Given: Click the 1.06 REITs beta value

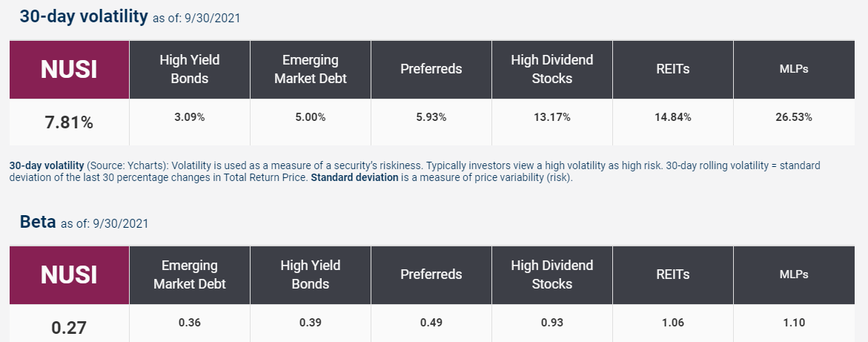Looking at the screenshot, I should [672, 323].
